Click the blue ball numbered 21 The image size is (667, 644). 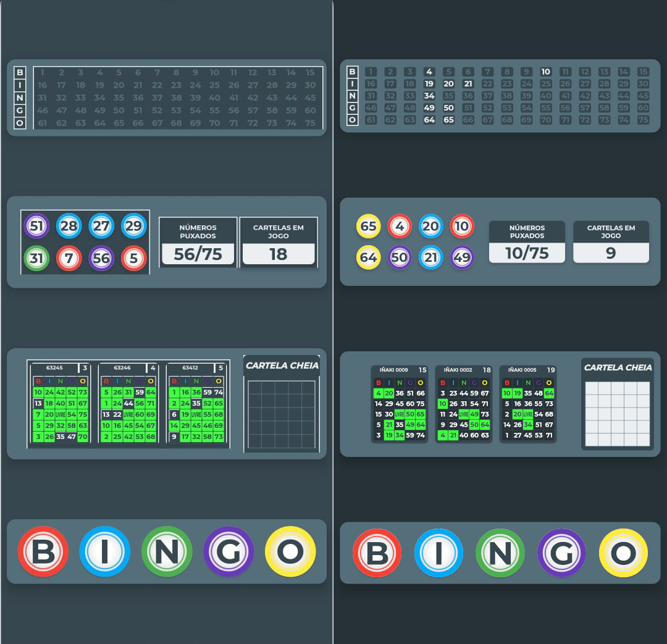[430, 257]
